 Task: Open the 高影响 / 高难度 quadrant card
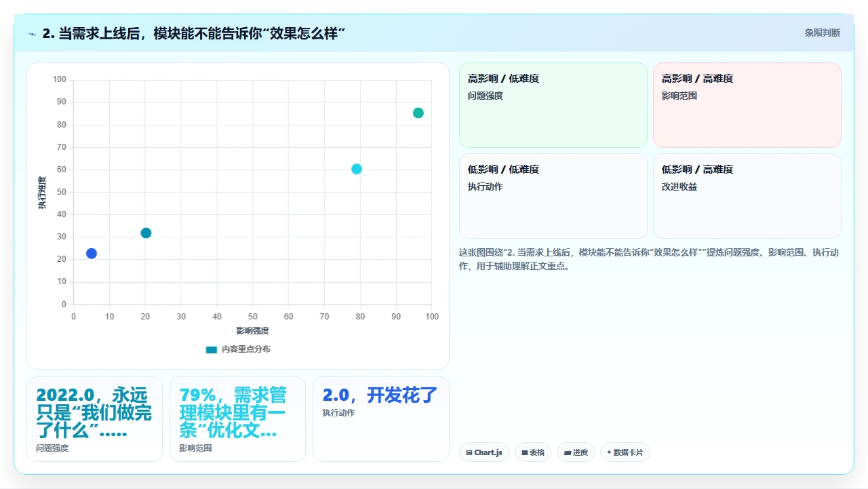point(747,105)
